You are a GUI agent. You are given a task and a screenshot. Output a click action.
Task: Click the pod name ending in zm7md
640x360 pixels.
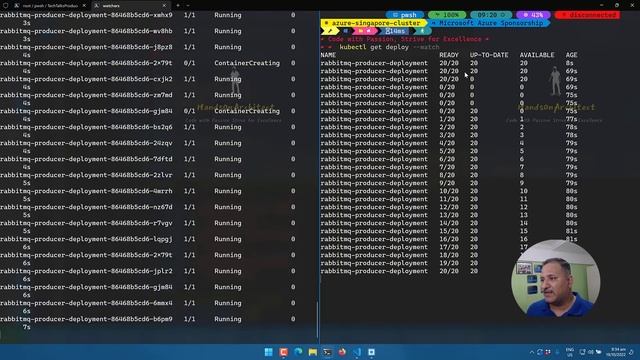pos(86,95)
